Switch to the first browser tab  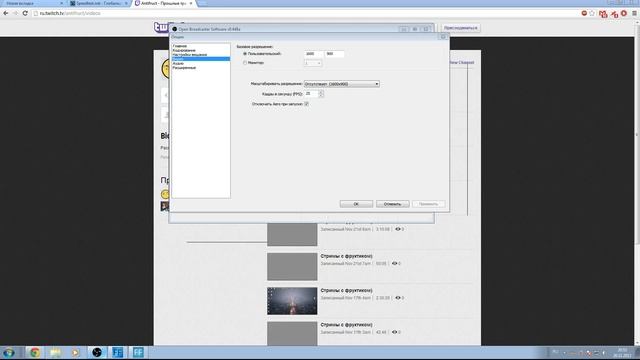point(33,3)
